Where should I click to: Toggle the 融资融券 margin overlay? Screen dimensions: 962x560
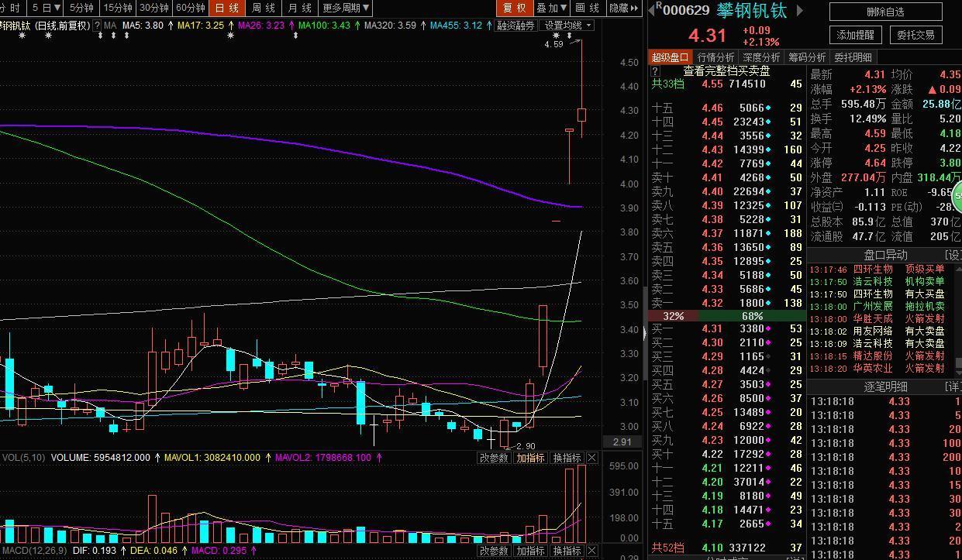coord(515,26)
